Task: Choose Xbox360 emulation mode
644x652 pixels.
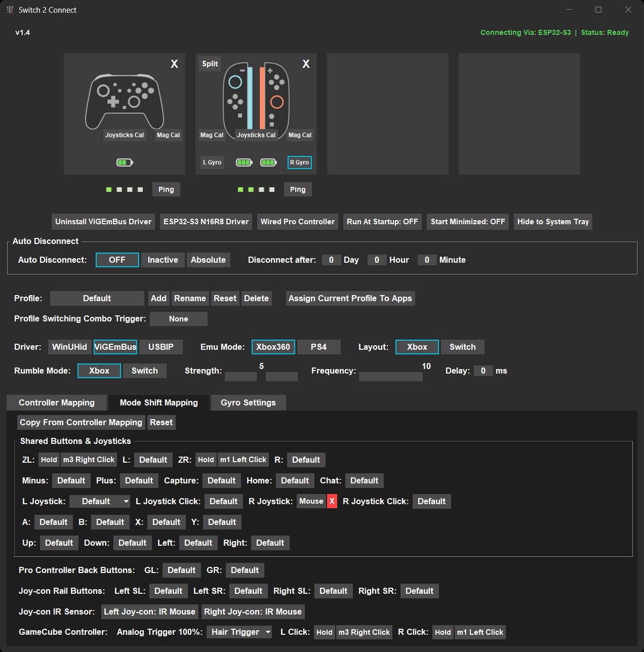Action: [273, 347]
